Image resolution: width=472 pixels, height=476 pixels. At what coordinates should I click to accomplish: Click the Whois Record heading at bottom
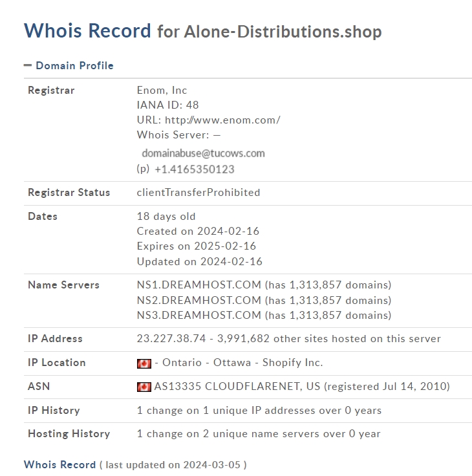(x=59, y=465)
